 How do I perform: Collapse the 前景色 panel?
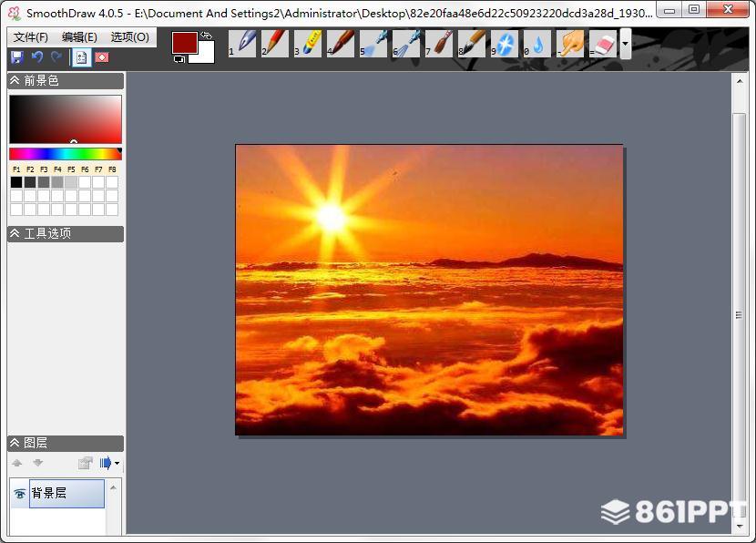point(15,80)
